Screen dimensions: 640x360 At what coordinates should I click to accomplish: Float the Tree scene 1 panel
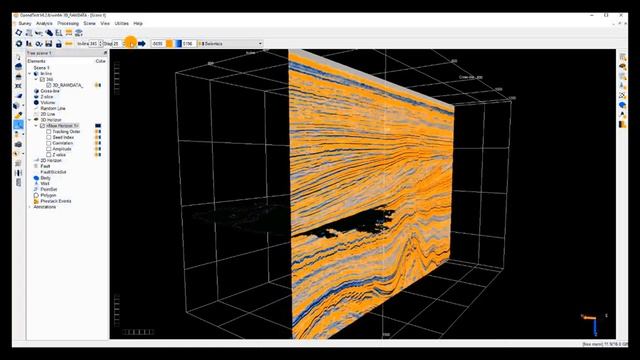click(x=105, y=53)
